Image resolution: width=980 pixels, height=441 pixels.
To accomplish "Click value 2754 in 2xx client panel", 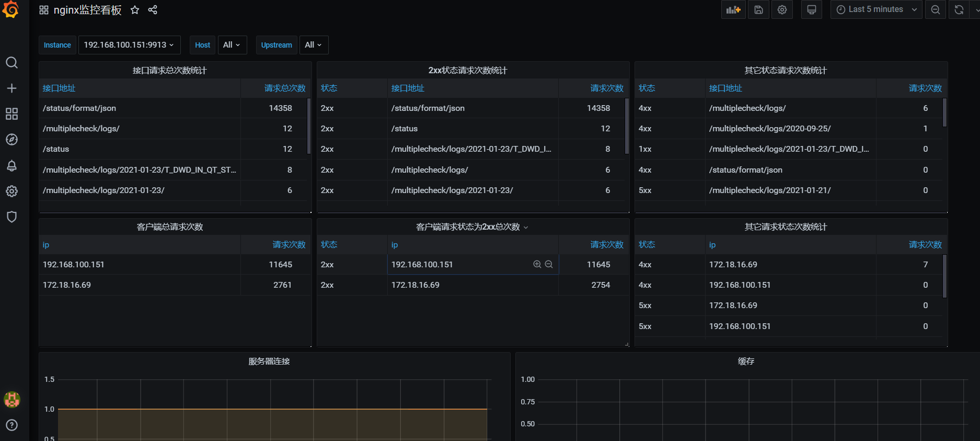I will coord(601,285).
